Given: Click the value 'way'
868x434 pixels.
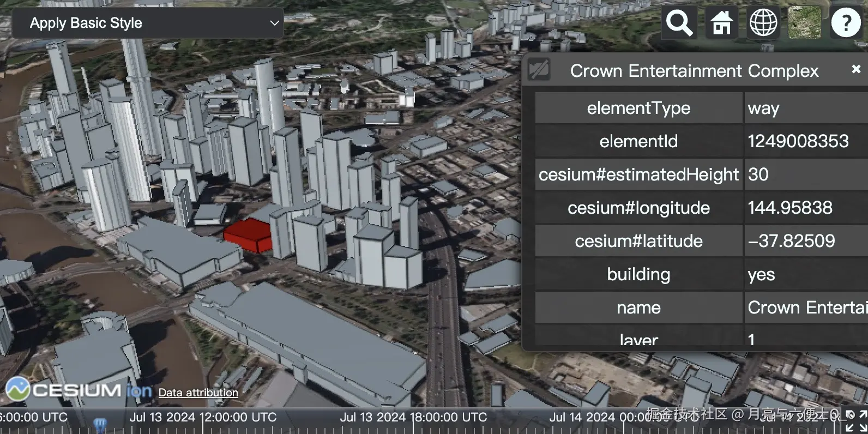Looking at the screenshot, I should pyautogui.click(x=763, y=108).
